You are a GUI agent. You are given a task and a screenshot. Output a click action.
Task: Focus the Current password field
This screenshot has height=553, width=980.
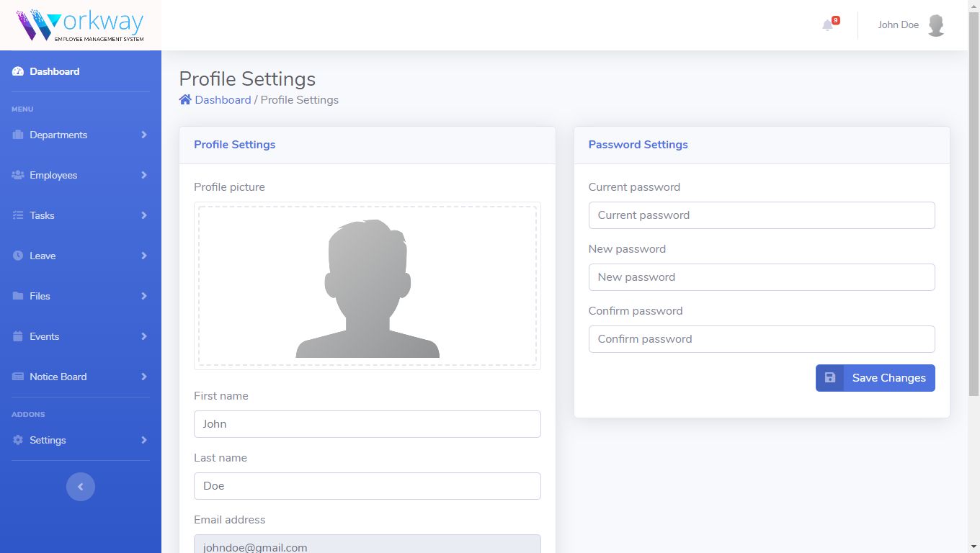point(761,215)
